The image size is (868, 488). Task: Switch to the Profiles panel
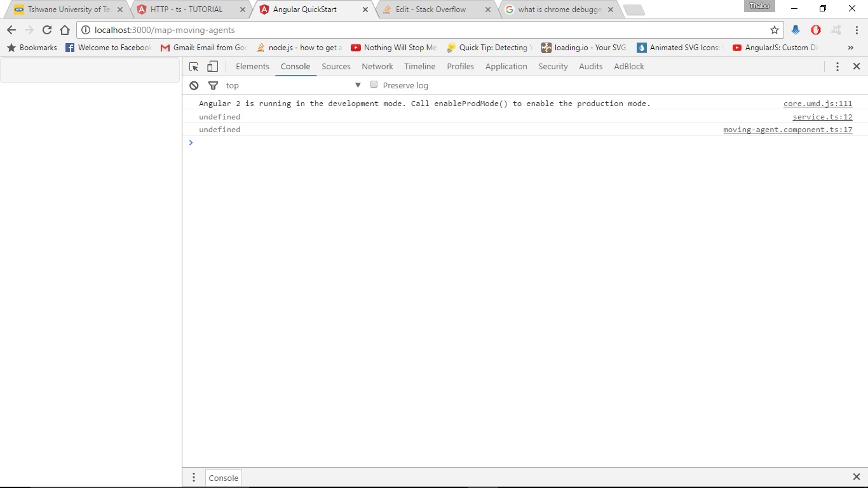[x=461, y=67]
